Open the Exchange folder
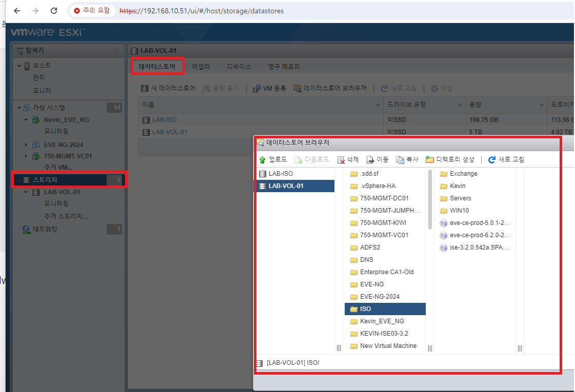Viewport: 575px width, 392px height. (x=475, y=174)
